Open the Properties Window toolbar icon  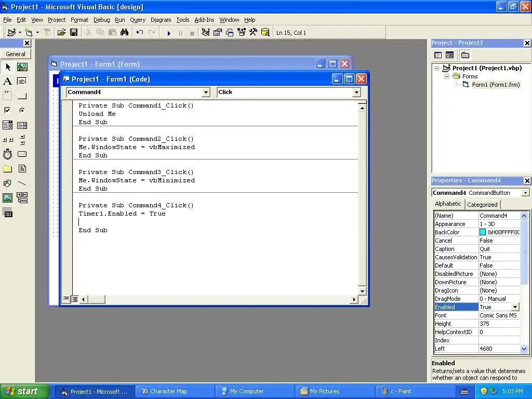click(x=218, y=33)
